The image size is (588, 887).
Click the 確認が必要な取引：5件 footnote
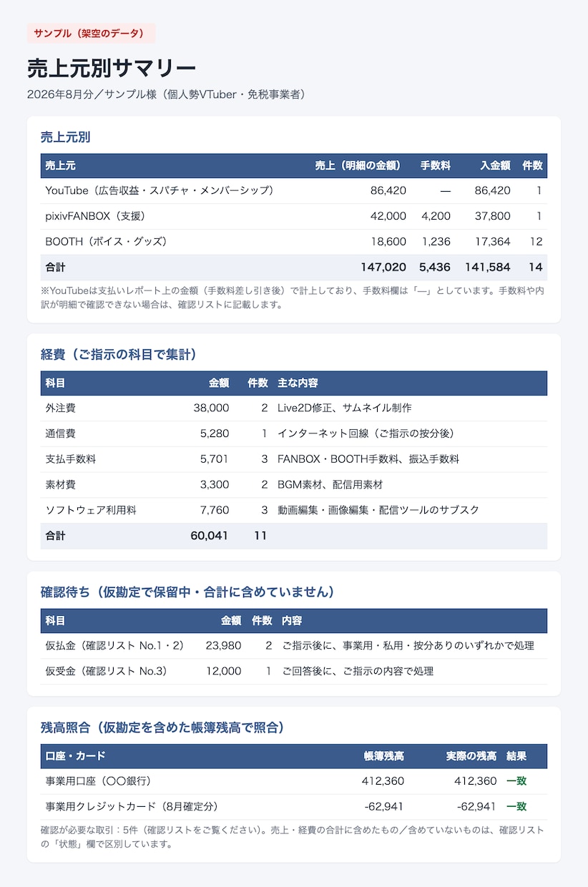tap(293, 837)
